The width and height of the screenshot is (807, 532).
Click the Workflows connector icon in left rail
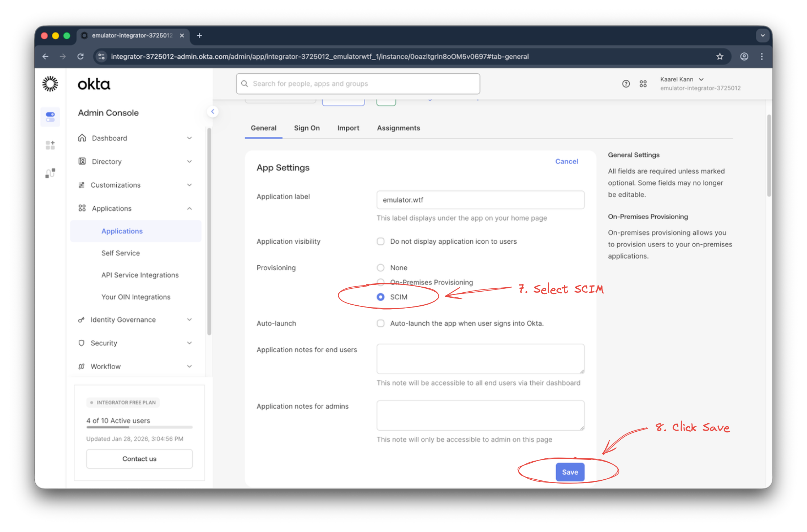tap(50, 173)
